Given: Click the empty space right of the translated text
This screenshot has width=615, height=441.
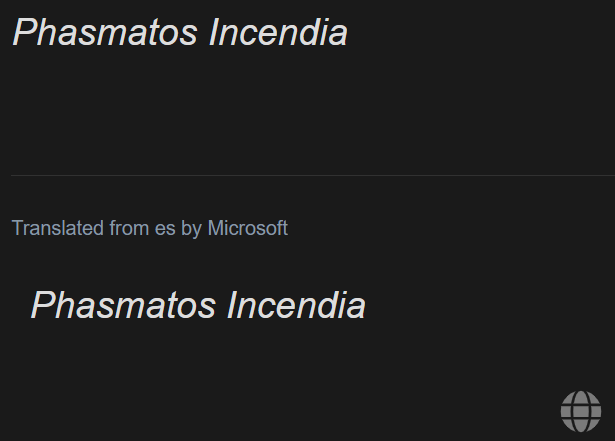Looking at the screenshot, I should pyautogui.click(x=490, y=306).
